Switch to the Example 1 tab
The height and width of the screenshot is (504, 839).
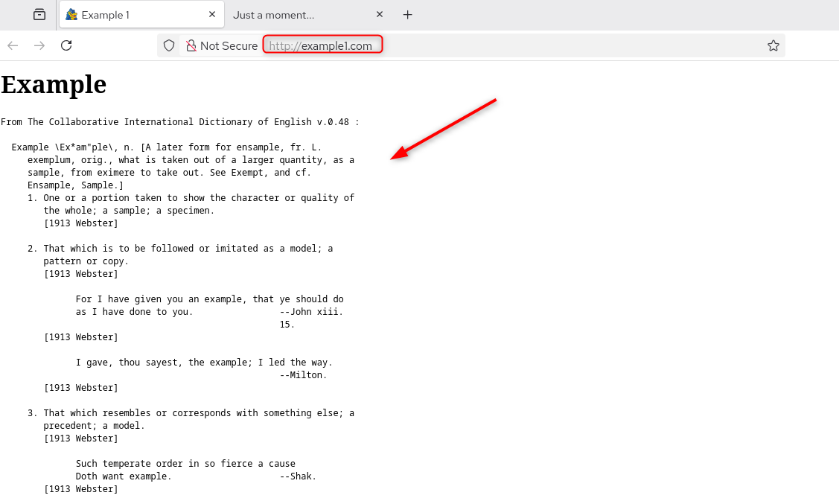[x=141, y=15]
